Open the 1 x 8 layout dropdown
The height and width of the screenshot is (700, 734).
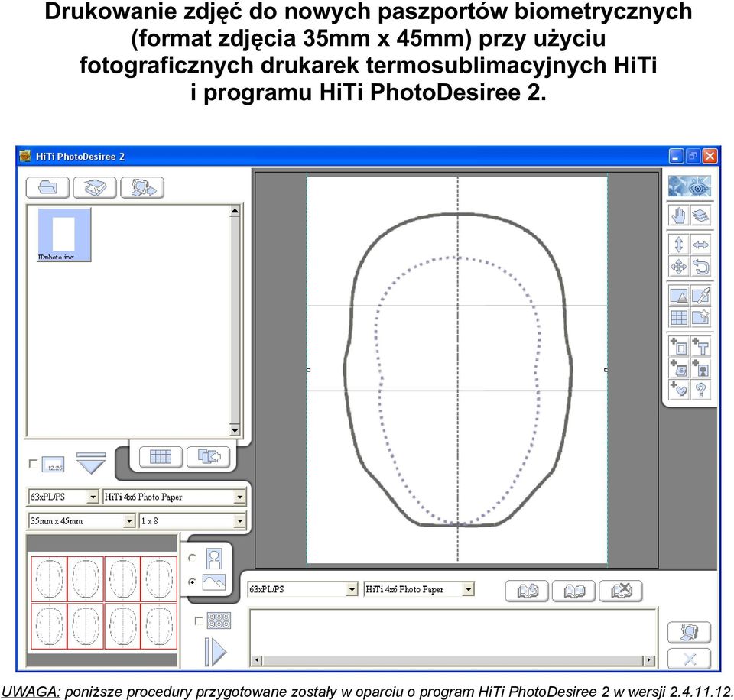pyautogui.click(x=239, y=520)
